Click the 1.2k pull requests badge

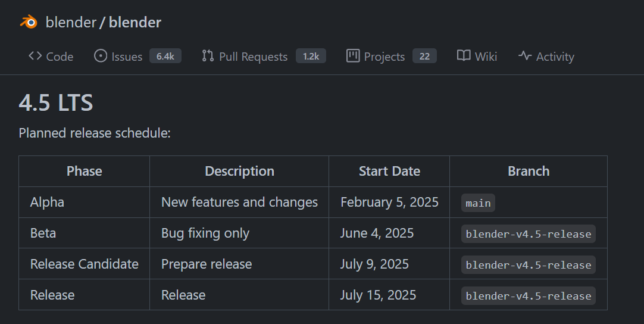[311, 57]
